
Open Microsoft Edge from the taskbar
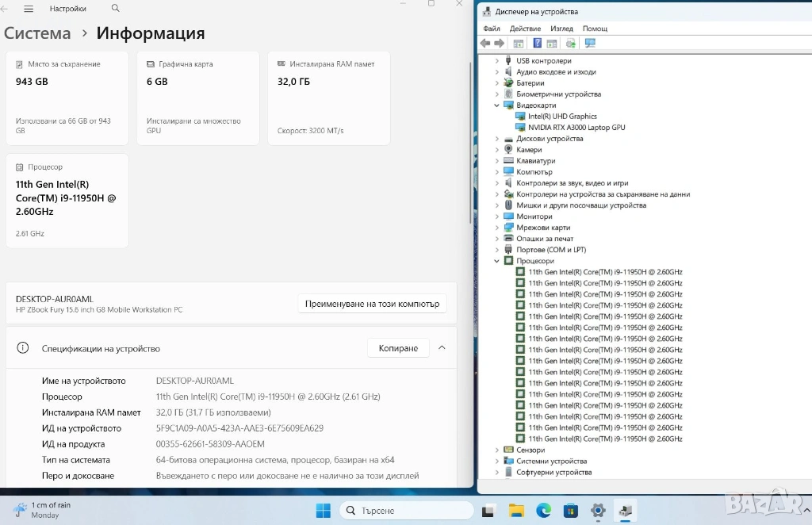tap(543, 511)
